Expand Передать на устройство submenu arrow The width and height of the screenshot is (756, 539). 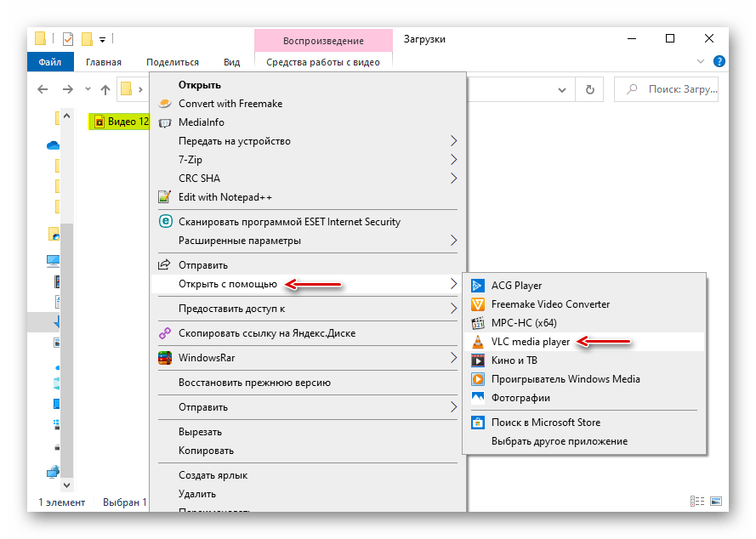[x=453, y=141]
